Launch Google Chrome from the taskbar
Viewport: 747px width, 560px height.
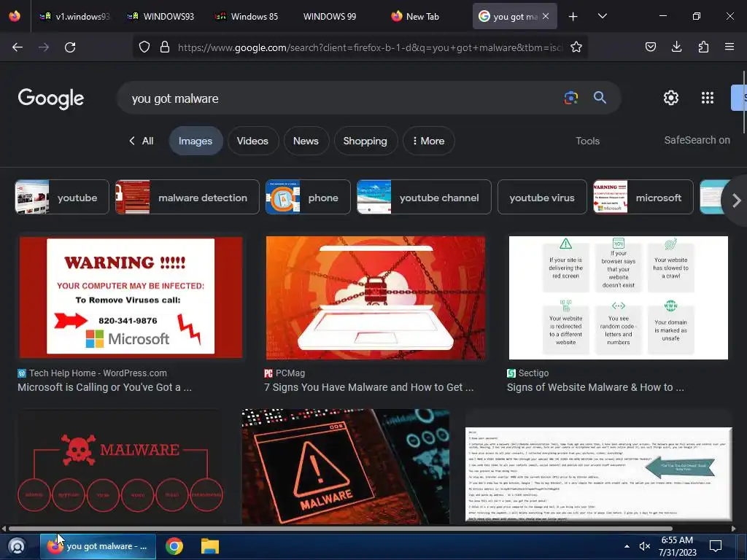[x=174, y=546]
